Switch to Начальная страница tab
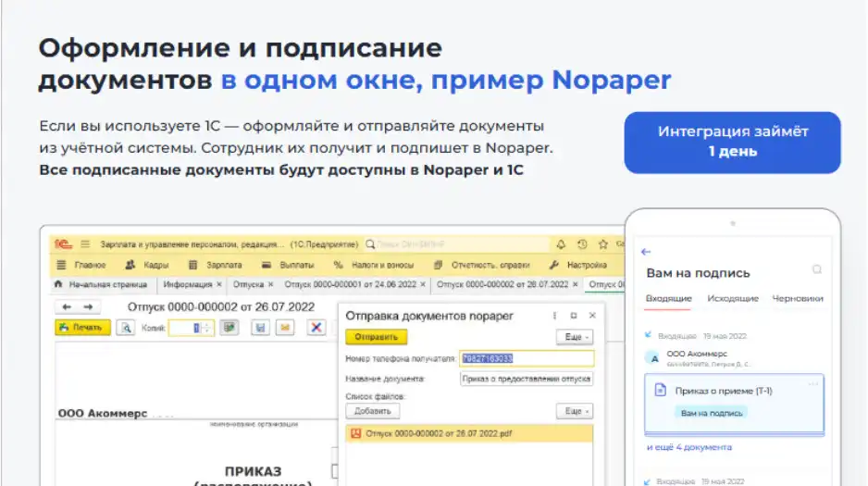Screen dimensions: 868x486 point(101,284)
